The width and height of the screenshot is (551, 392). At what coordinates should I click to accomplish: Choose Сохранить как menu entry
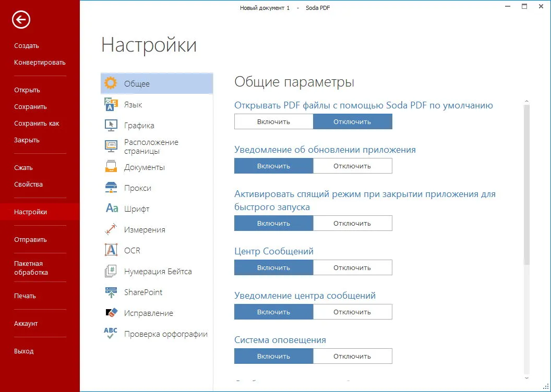[37, 123]
